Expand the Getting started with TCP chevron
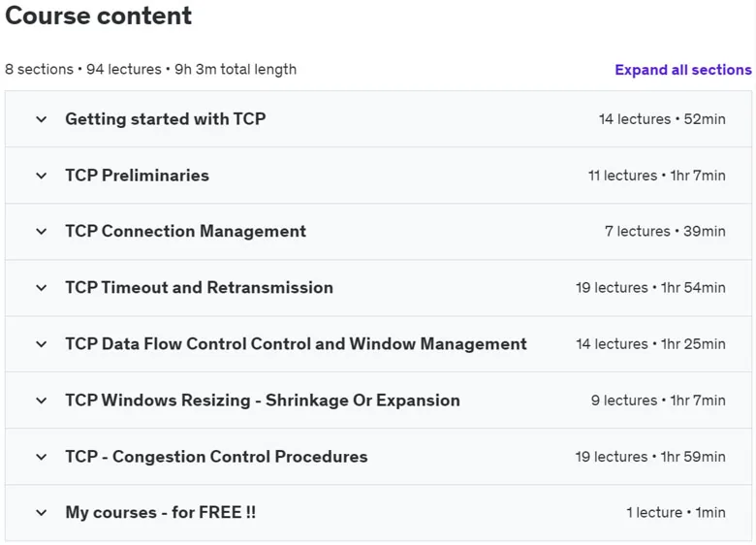756x545 pixels. (42, 119)
